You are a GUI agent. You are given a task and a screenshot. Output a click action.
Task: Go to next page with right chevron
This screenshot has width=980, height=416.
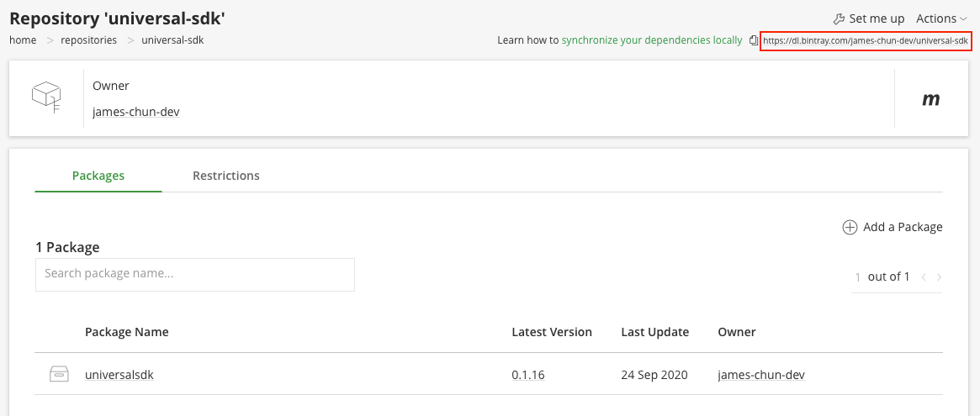pyautogui.click(x=940, y=276)
